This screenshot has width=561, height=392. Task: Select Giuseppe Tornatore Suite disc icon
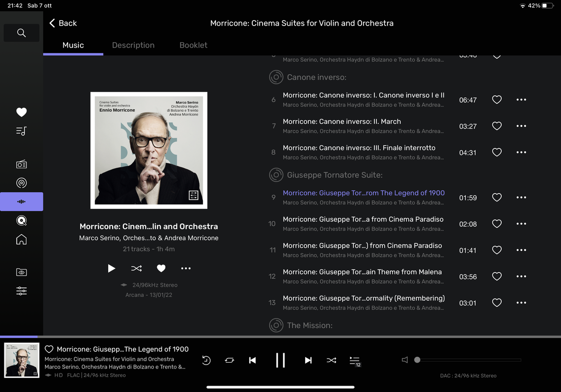click(x=276, y=175)
